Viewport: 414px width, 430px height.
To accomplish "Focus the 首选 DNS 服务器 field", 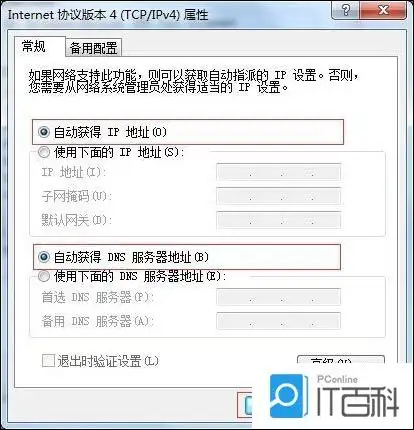I will 279,297.
